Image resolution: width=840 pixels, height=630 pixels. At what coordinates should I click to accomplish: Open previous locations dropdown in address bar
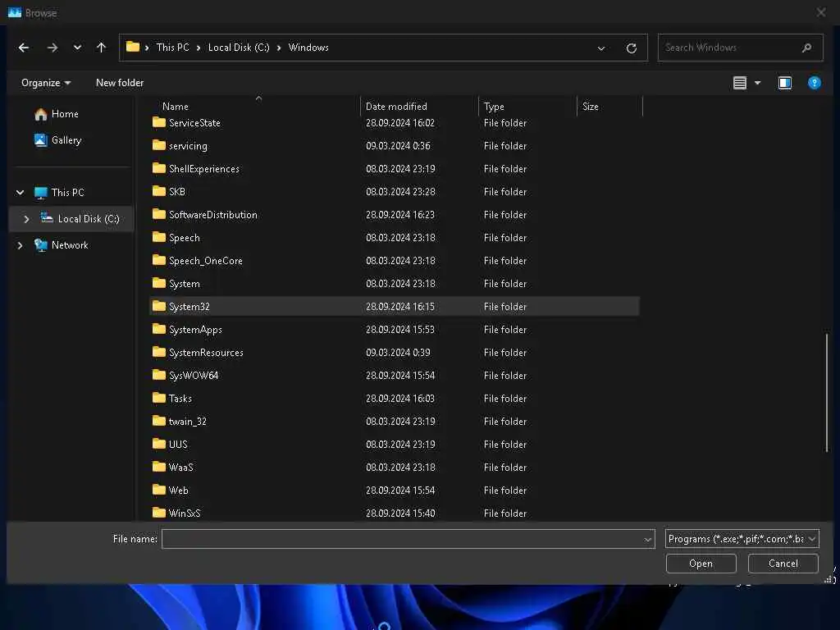[601, 48]
